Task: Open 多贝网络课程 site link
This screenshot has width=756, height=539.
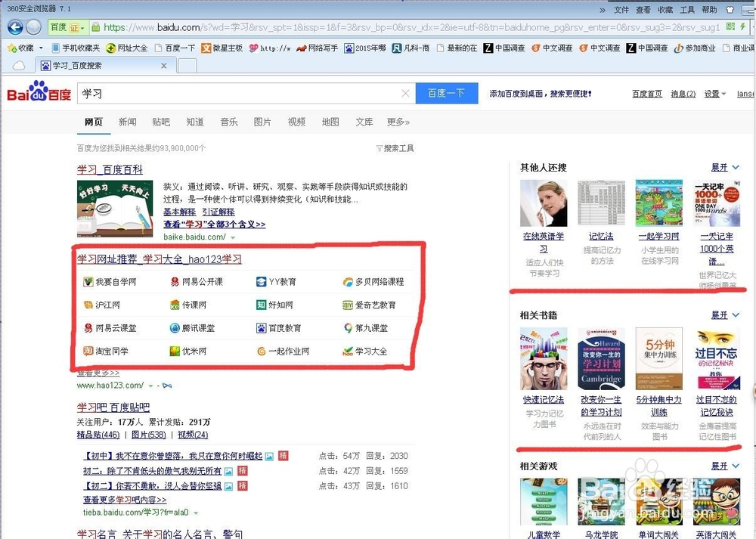Action: [373, 281]
